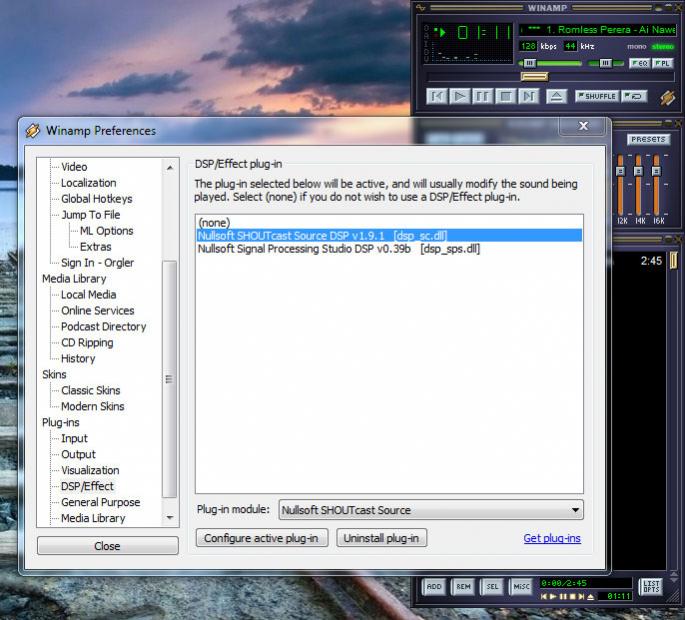Click playlist editor mini Next icon
Screen dimensions: 685x620
point(581,596)
